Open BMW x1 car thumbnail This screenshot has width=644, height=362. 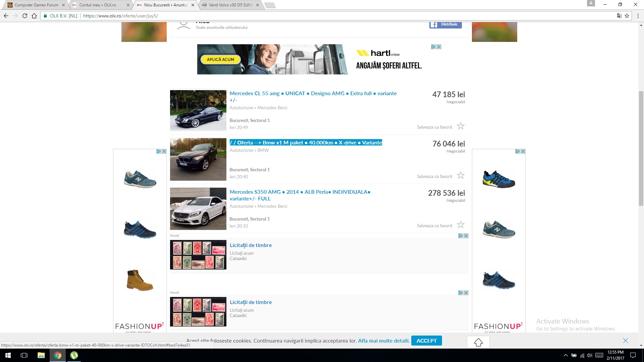tap(198, 160)
